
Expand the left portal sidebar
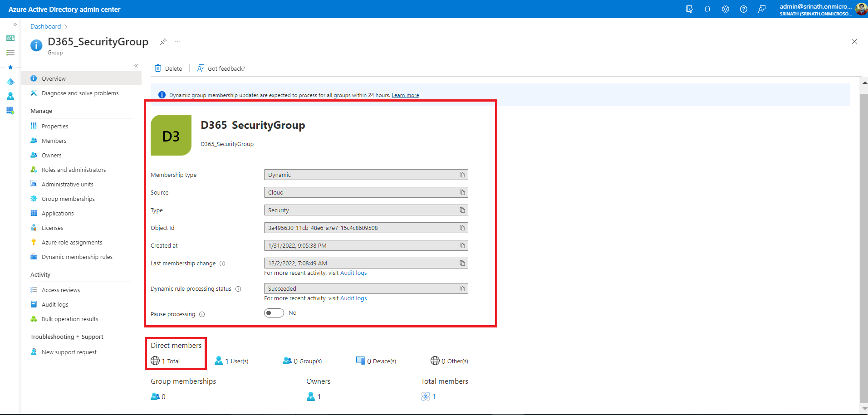[15, 24]
